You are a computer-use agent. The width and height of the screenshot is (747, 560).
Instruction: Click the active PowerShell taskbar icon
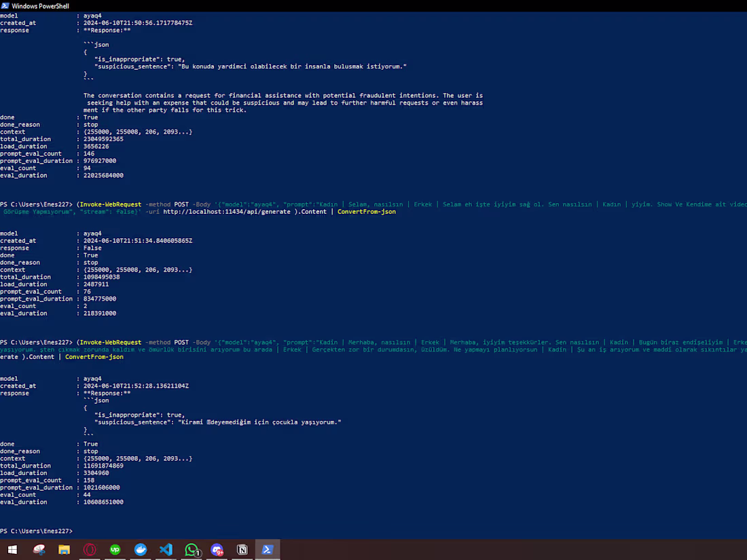tap(268, 550)
